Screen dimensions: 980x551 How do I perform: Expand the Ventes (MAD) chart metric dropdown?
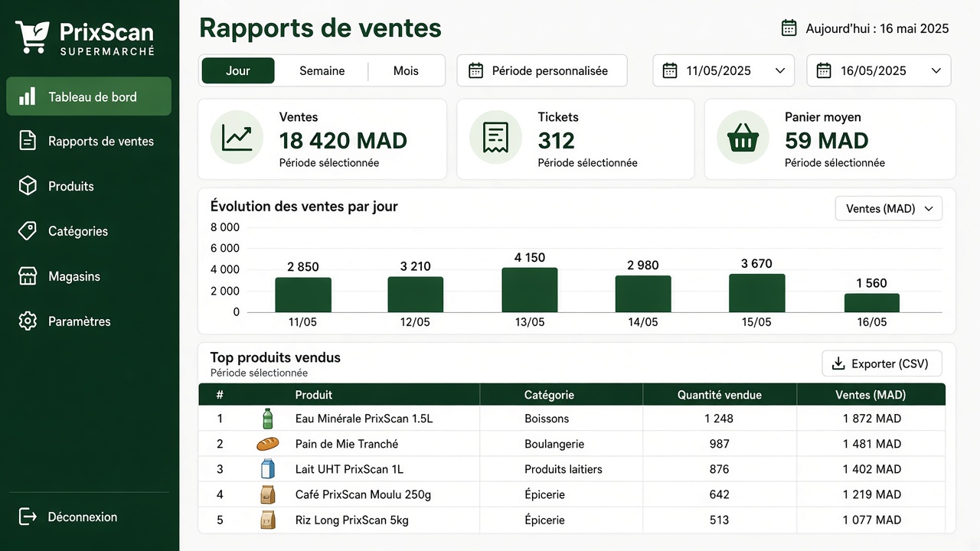(x=888, y=208)
